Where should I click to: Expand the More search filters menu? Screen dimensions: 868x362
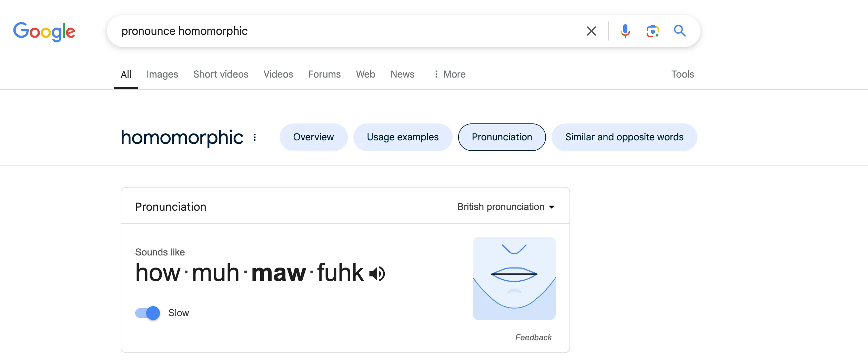point(450,74)
